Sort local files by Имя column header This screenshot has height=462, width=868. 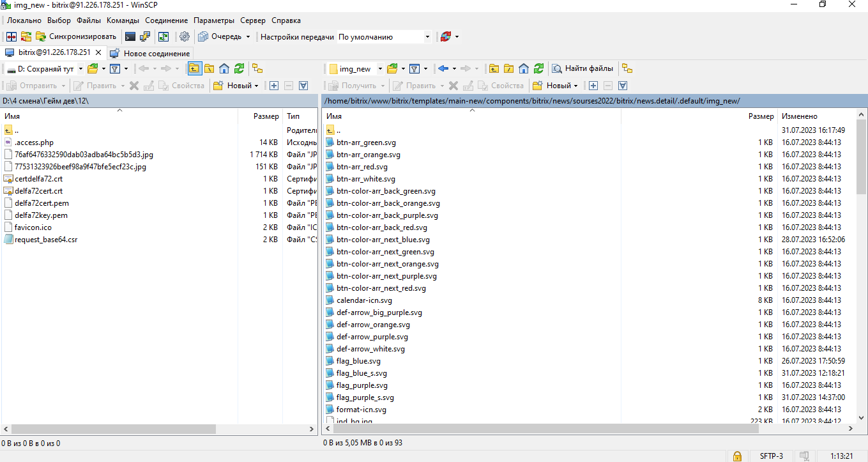(119, 116)
